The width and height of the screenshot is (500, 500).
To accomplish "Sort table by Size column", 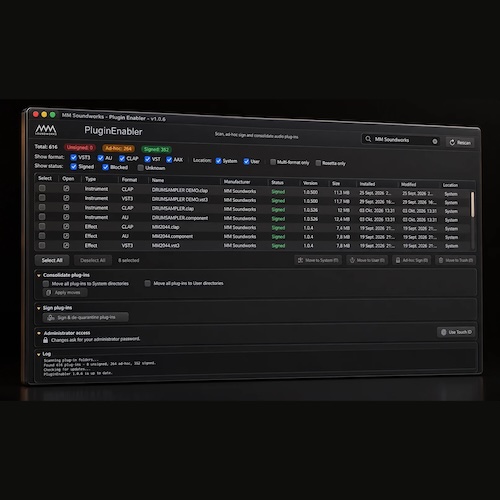I will [336, 183].
